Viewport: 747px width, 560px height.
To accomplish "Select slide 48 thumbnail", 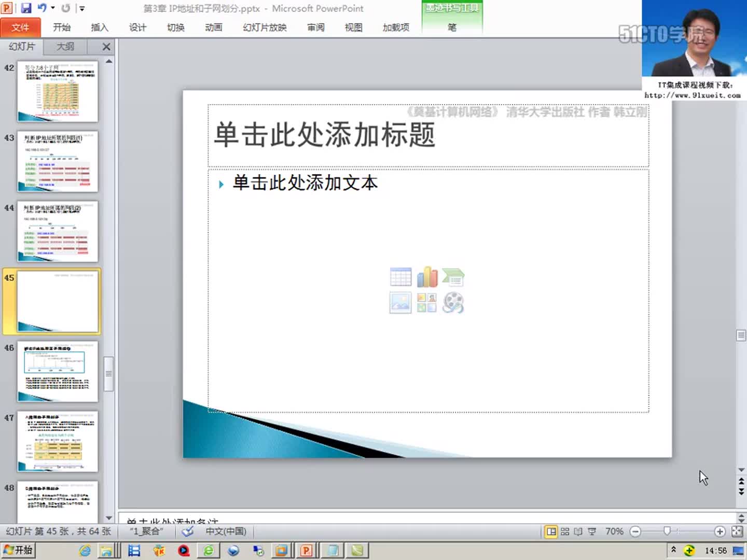I will coord(58,502).
